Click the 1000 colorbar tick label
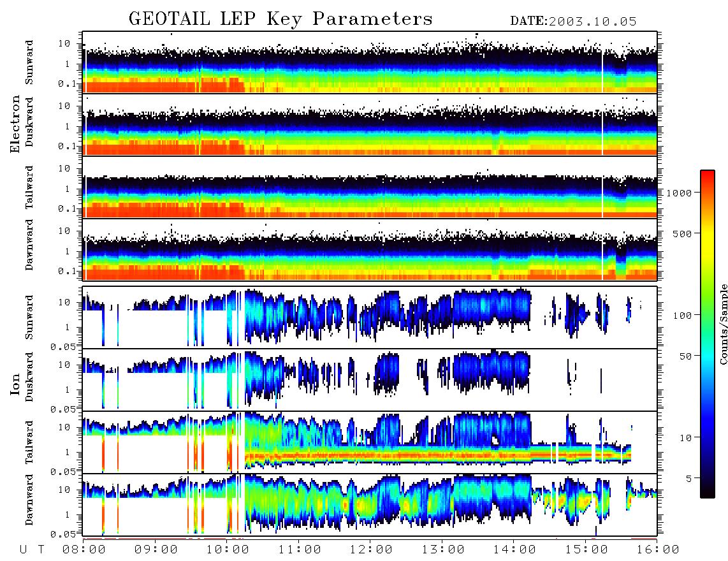The width and height of the screenshot is (728, 561). (679, 193)
